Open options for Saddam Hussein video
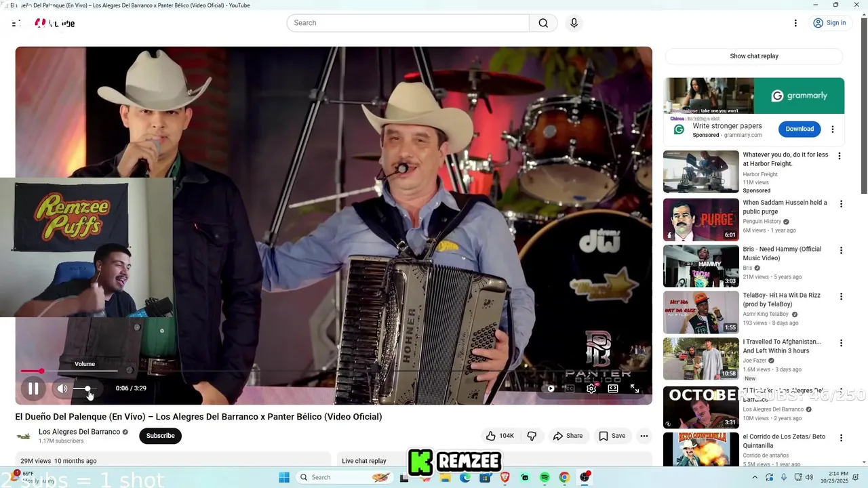The height and width of the screenshot is (488, 868). coord(842,204)
